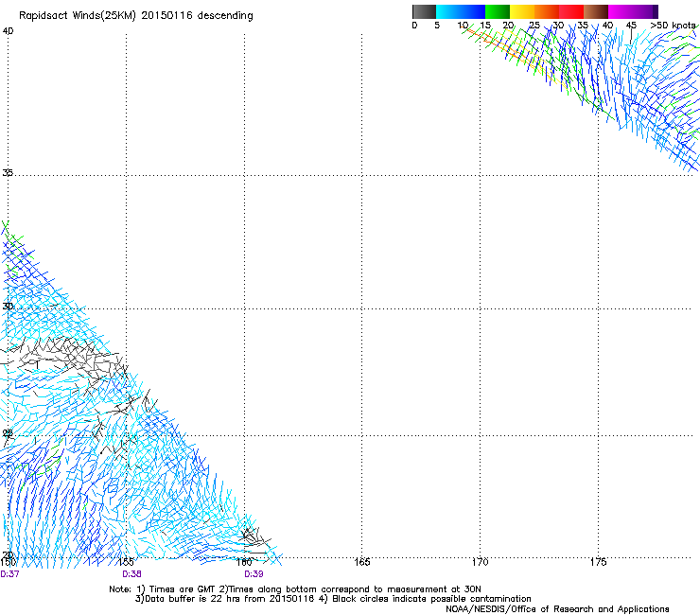Click the '>50 knots' legend label
This screenshot has height=615, width=700.
click(x=673, y=25)
